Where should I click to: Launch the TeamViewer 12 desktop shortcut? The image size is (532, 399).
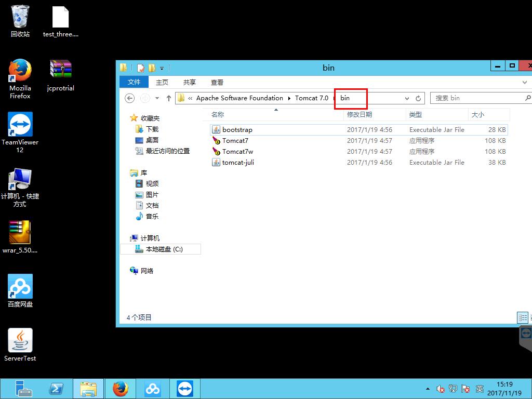20,132
